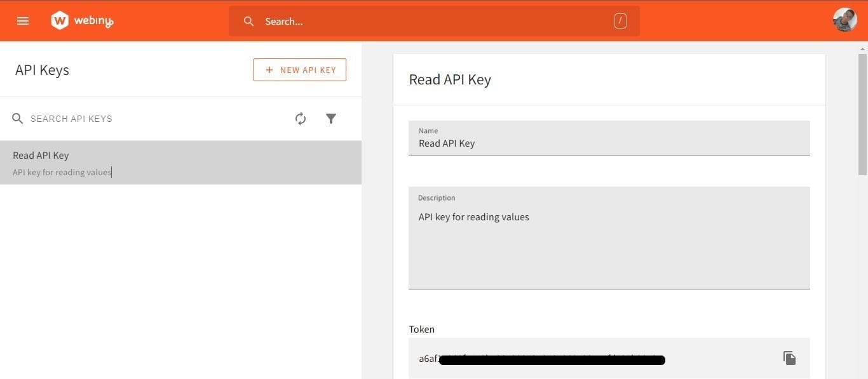Click inside the Description text area
This screenshot has width=868, height=379.
609,238
